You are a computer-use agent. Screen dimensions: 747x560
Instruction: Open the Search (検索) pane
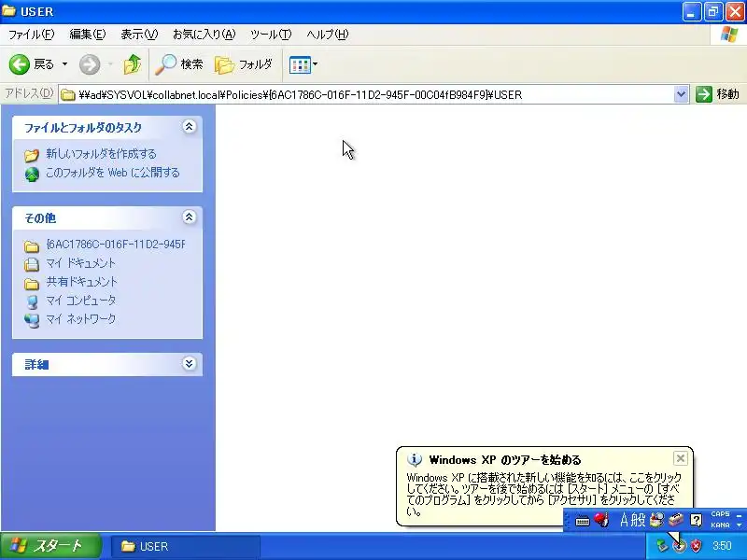pyautogui.click(x=179, y=64)
